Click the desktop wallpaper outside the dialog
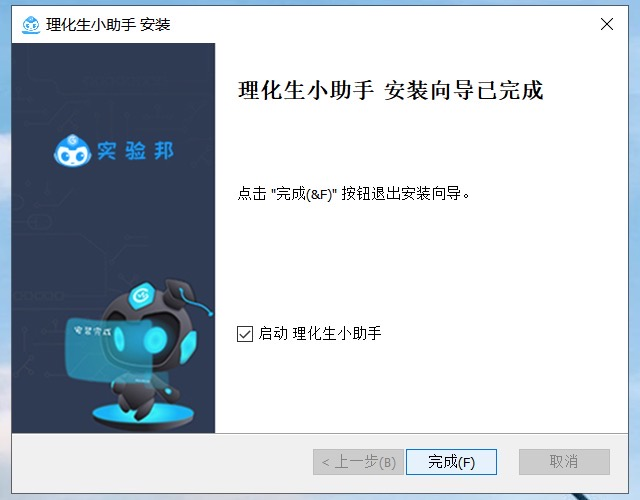This screenshot has width=640, height=500. [x=5, y=245]
